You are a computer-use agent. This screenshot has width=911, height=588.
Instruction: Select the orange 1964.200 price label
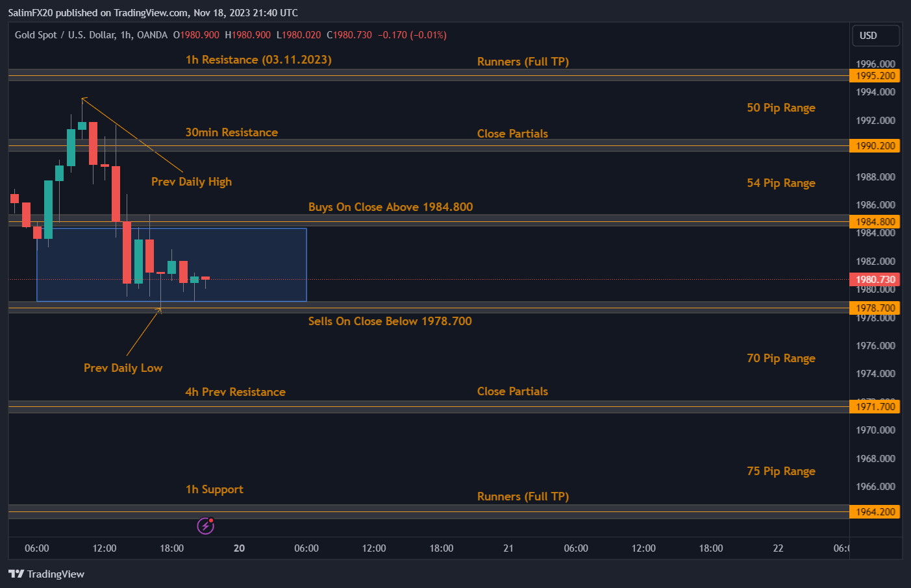875,511
